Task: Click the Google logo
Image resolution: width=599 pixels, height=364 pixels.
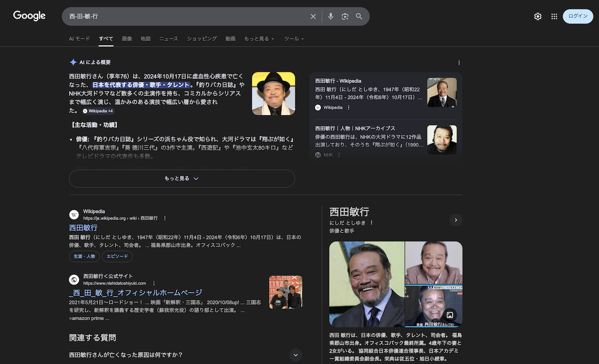Action: [29, 16]
